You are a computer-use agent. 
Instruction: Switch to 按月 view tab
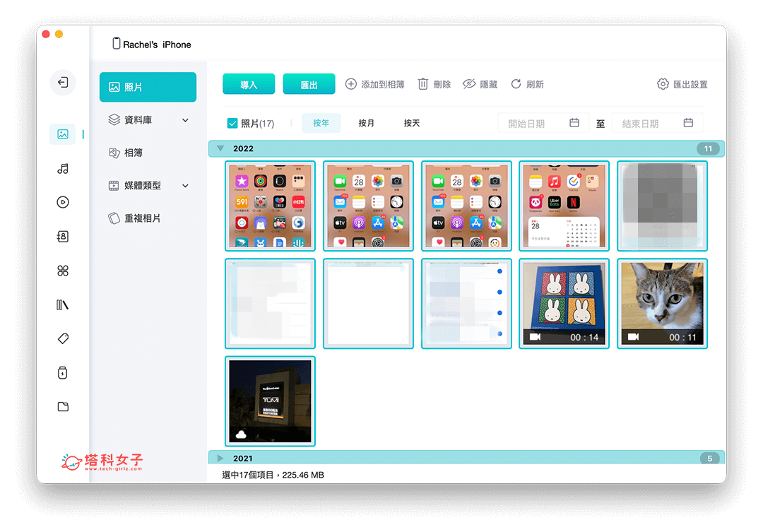[367, 123]
